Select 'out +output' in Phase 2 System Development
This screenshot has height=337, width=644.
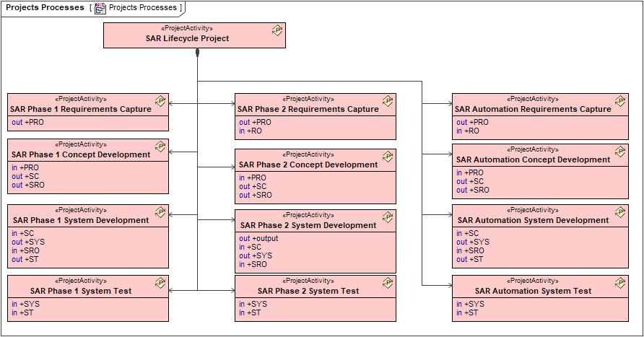(258, 239)
